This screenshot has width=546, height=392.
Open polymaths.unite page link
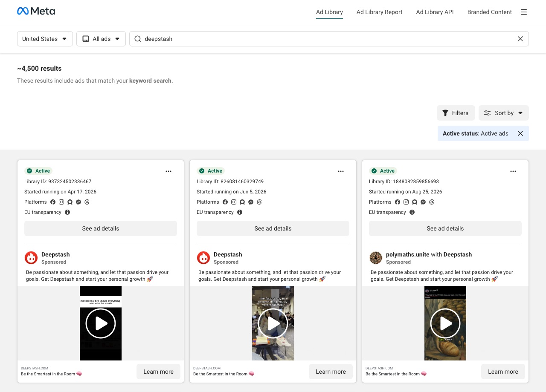point(407,254)
